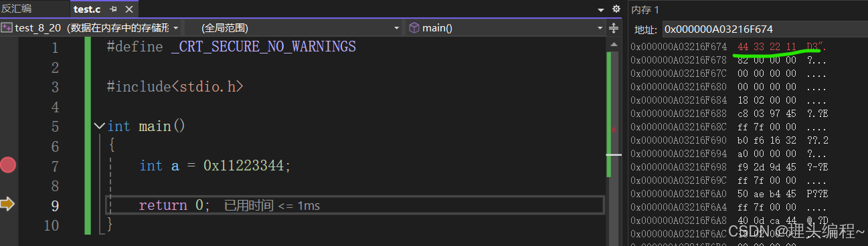Open the test_8_20 project dropdown

tap(90, 28)
